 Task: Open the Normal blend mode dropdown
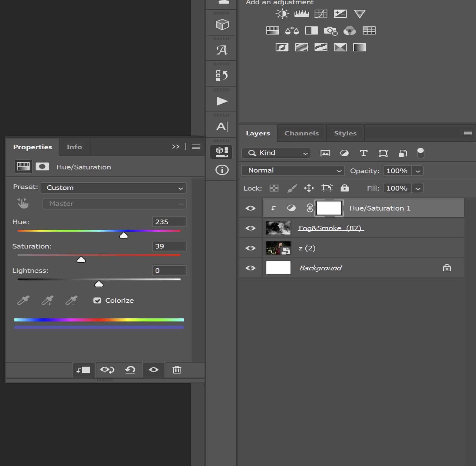click(293, 171)
